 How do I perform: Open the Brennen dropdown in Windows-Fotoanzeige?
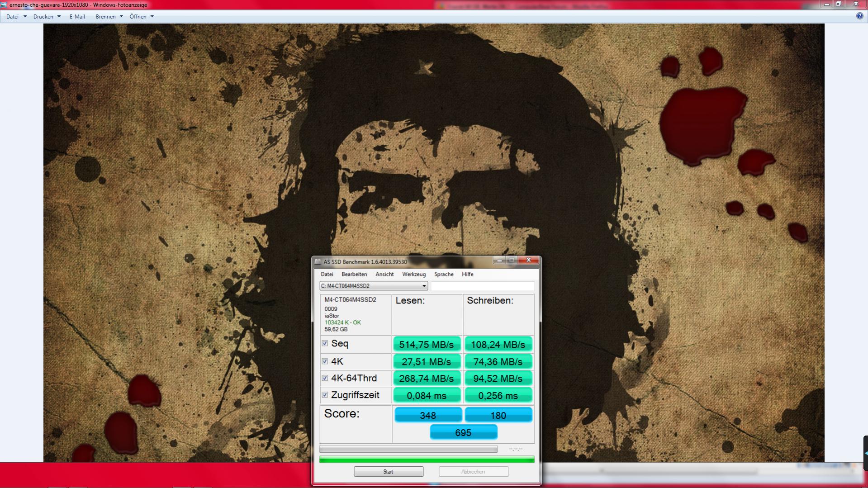[109, 17]
